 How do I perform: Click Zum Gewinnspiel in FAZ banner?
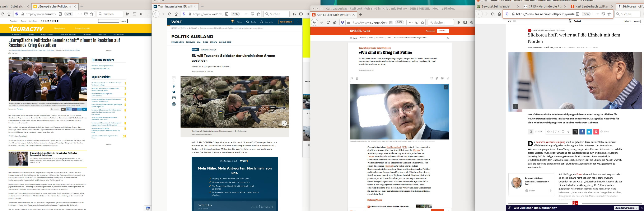(x=626, y=208)
